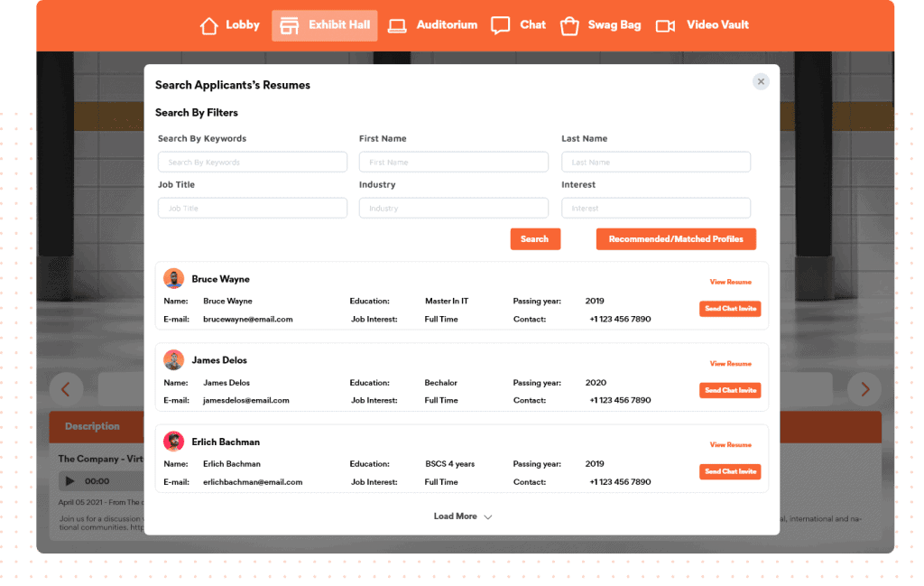
Task: Click the Exhibit Hall booth icon
Action: [x=289, y=25]
